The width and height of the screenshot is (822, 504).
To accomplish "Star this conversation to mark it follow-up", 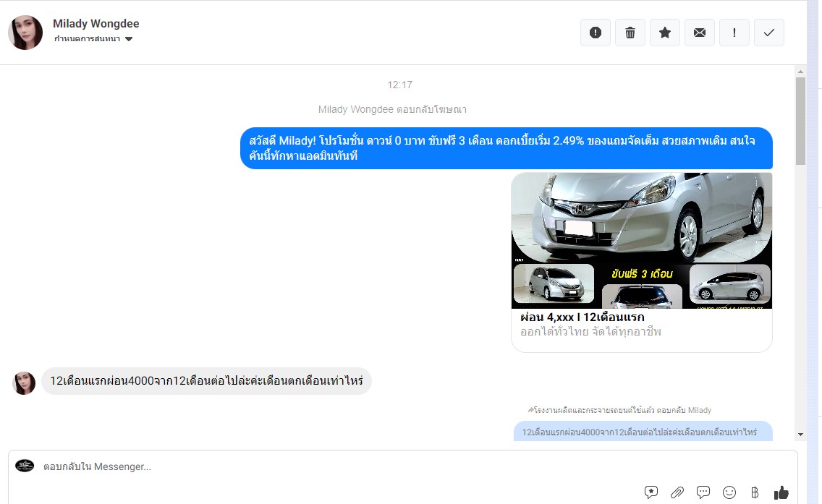I will (665, 33).
